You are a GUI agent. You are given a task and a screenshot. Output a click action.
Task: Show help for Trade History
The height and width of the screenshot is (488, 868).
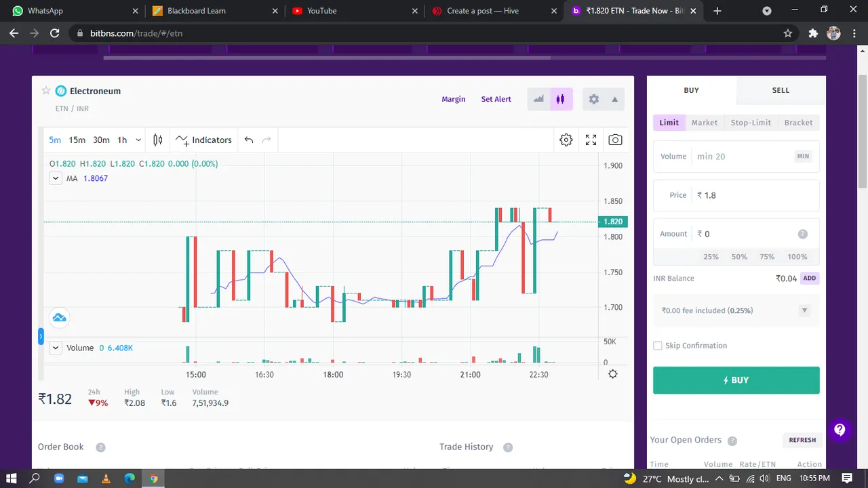tap(508, 447)
